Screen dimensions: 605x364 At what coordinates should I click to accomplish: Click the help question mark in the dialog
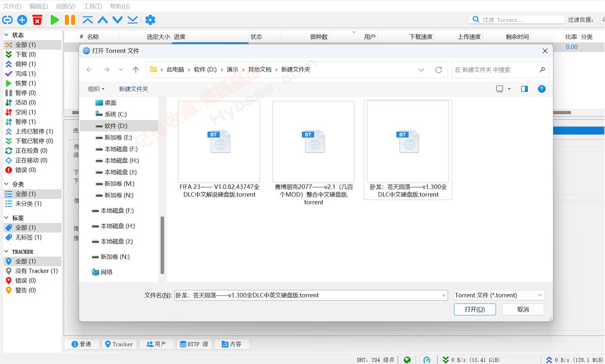542,89
